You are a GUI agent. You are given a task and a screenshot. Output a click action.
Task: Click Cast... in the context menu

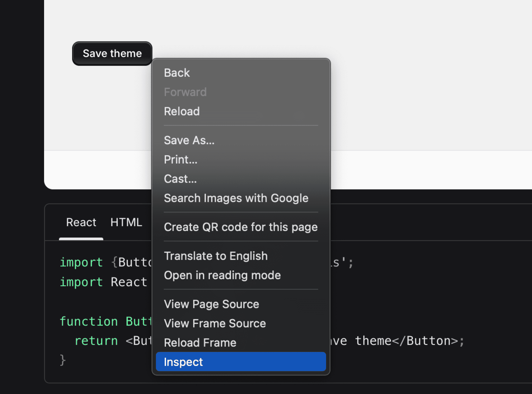180,179
